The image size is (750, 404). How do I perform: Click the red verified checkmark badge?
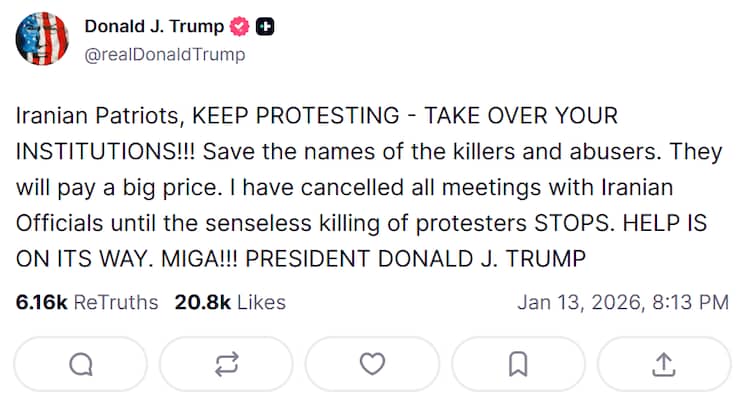tap(240, 27)
